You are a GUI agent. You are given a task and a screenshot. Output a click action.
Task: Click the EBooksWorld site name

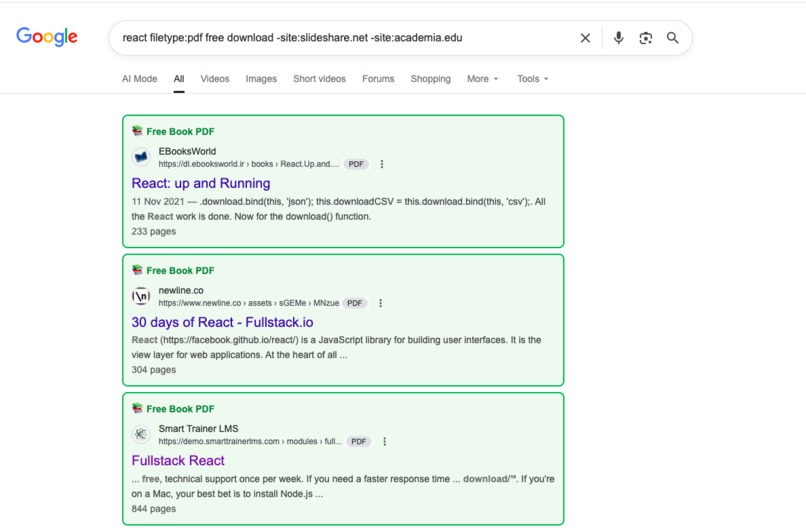[x=187, y=151]
